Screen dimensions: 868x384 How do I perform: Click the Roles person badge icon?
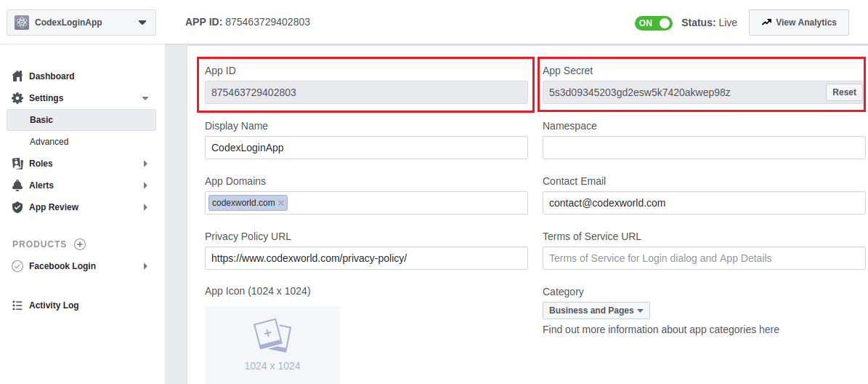pos(17,164)
